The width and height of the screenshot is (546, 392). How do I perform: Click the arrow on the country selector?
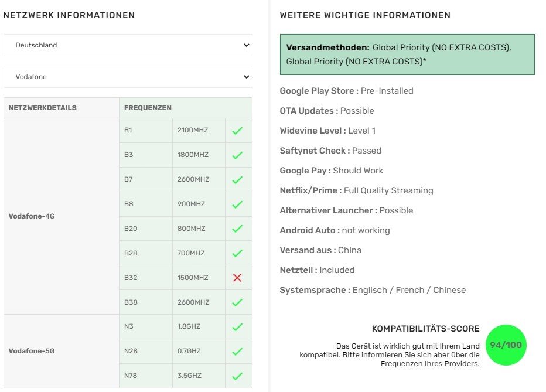[246, 45]
